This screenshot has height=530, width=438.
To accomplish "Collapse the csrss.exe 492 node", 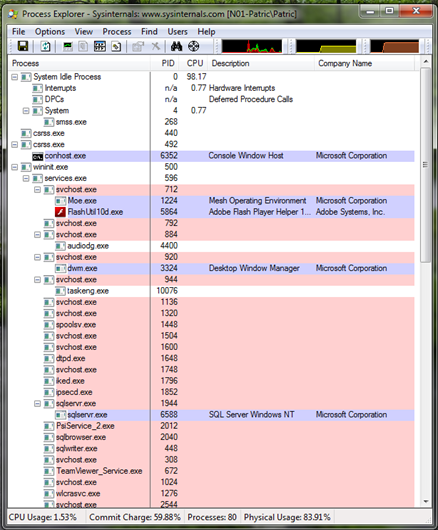I will point(15,145).
